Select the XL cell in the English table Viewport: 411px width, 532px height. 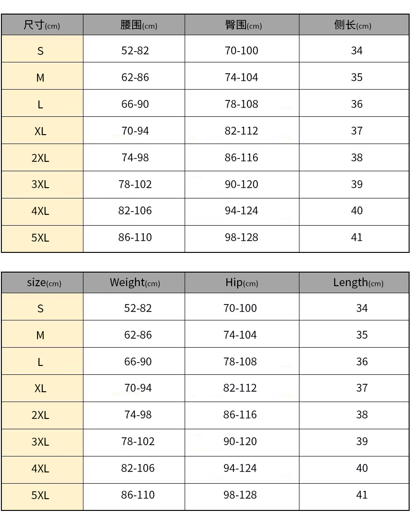coord(40,388)
